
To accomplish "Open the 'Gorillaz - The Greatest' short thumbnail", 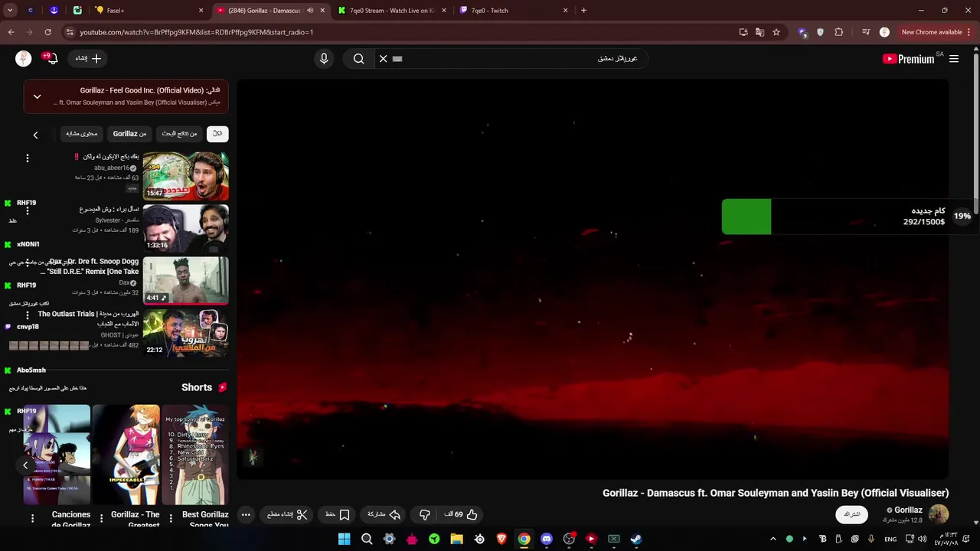I will tap(126, 455).
